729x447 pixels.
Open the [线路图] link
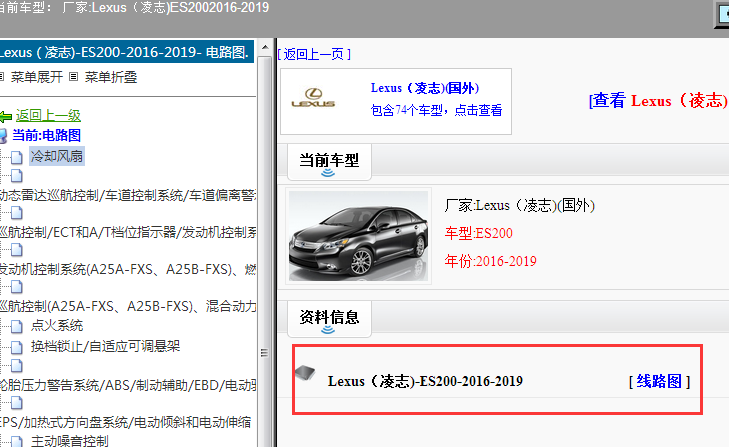(x=659, y=381)
